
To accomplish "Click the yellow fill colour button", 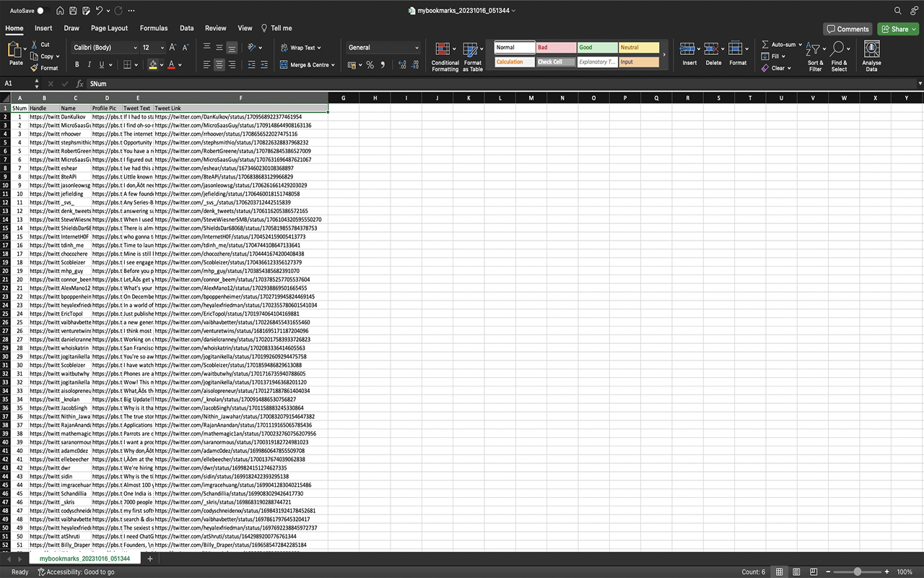I will (x=152, y=65).
